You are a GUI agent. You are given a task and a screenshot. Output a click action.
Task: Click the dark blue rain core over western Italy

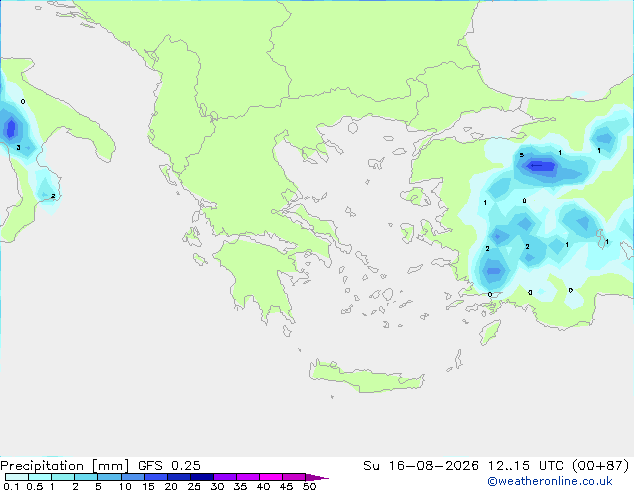pos(11,128)
